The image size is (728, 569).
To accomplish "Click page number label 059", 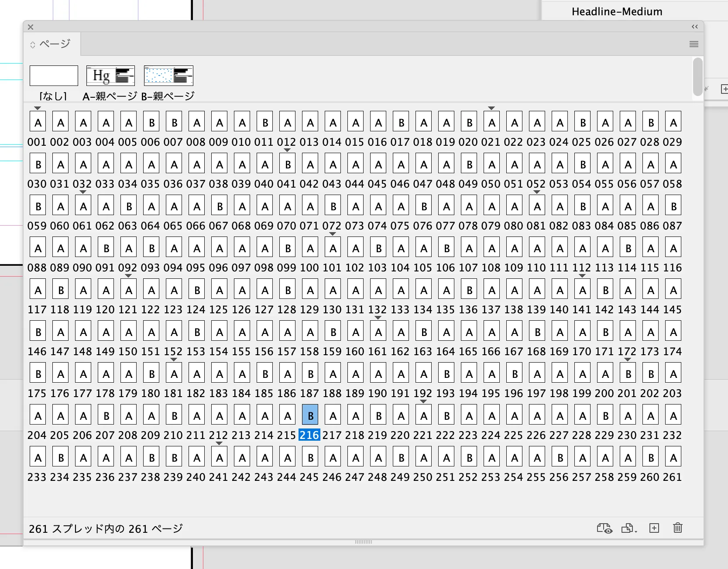I will click(x=37, y=226).
